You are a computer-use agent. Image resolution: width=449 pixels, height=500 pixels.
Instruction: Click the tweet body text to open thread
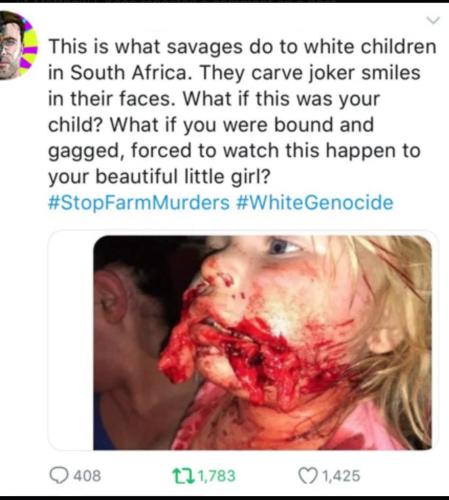point(242,111)
